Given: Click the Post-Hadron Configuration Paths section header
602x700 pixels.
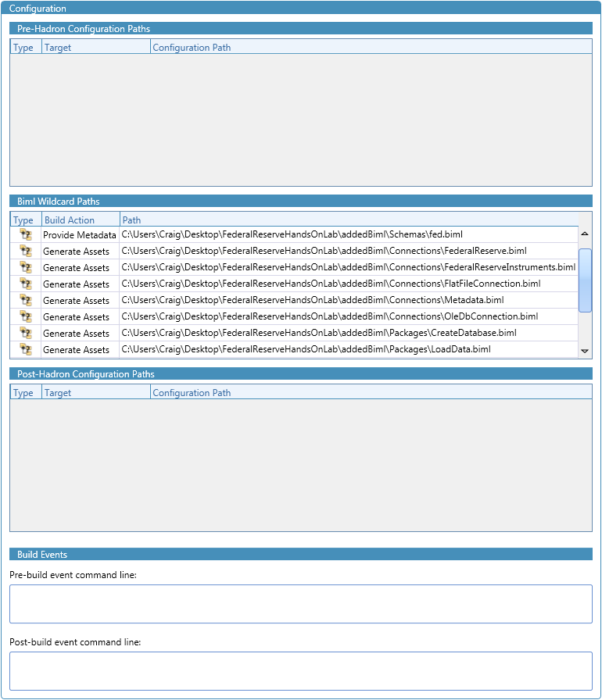Looking at the screenshot, I should [301, 373].
